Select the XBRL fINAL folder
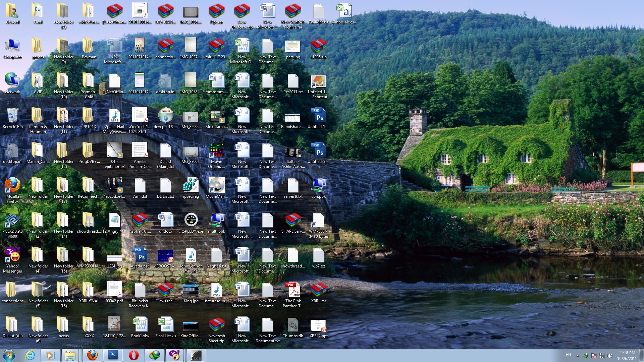This screenshot has height=362, width=644. [89, 293]
